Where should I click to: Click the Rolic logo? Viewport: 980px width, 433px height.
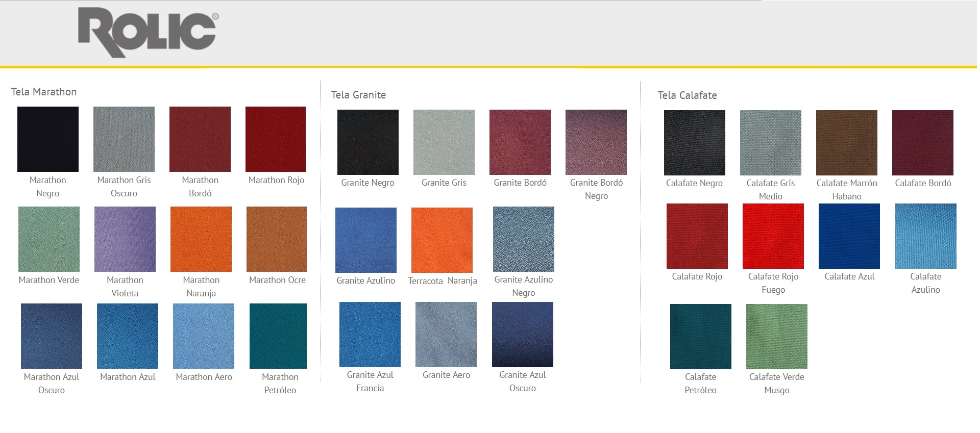point(148,32)
